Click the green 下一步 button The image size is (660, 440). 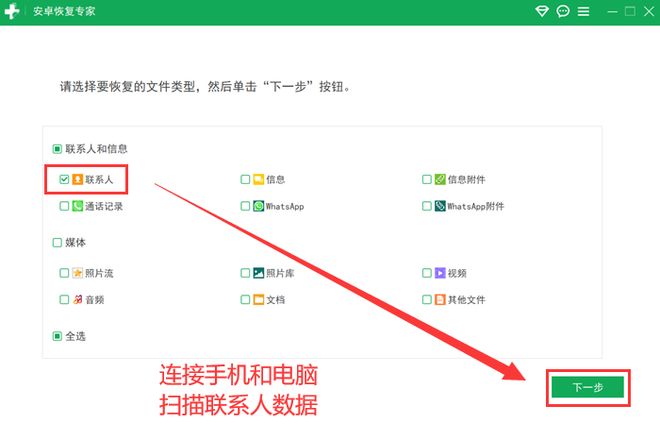[588, 387]
